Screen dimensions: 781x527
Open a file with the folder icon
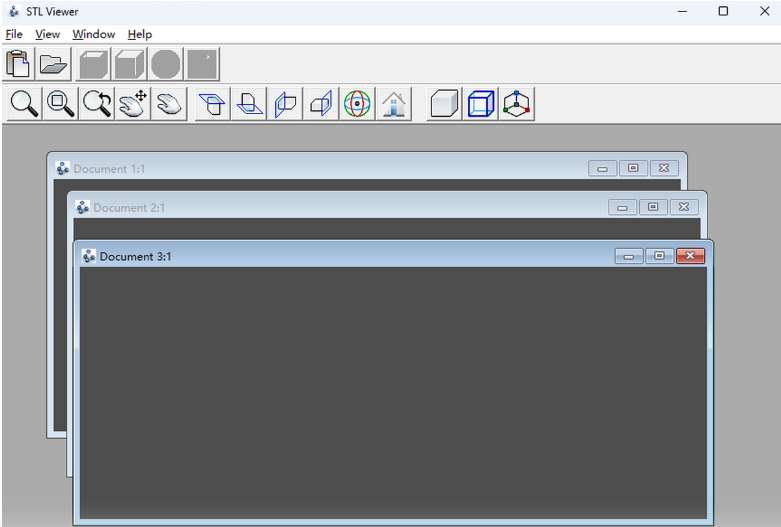click(53, 65)
